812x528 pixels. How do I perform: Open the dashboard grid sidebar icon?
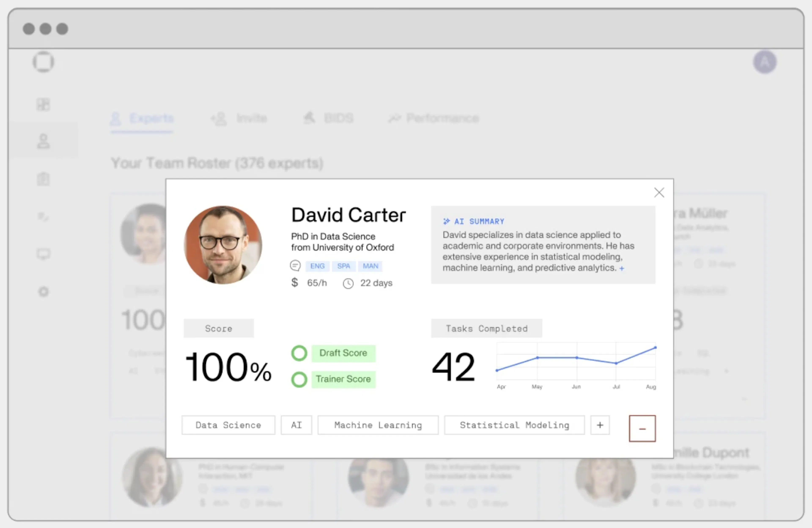(43, 104)
